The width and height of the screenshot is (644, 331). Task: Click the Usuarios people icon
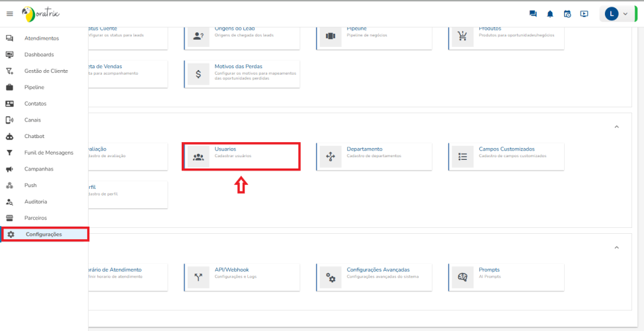(x=198, y=157)
